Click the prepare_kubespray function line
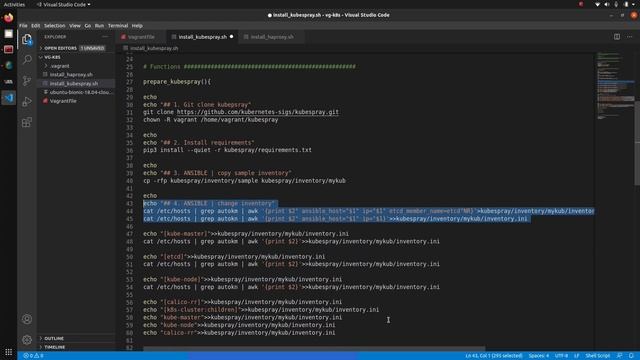This screenshot has width=640, height=360. point(177,82)
